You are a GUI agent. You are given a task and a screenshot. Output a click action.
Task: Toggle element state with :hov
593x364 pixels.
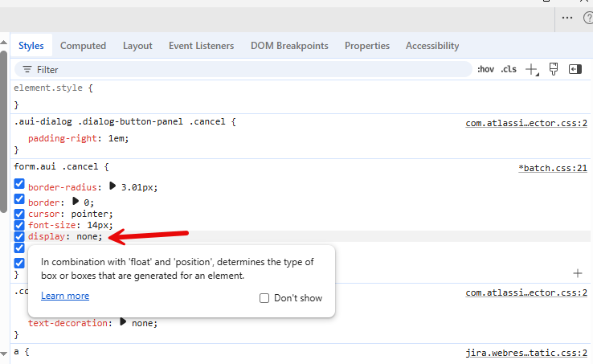[485, 69]
